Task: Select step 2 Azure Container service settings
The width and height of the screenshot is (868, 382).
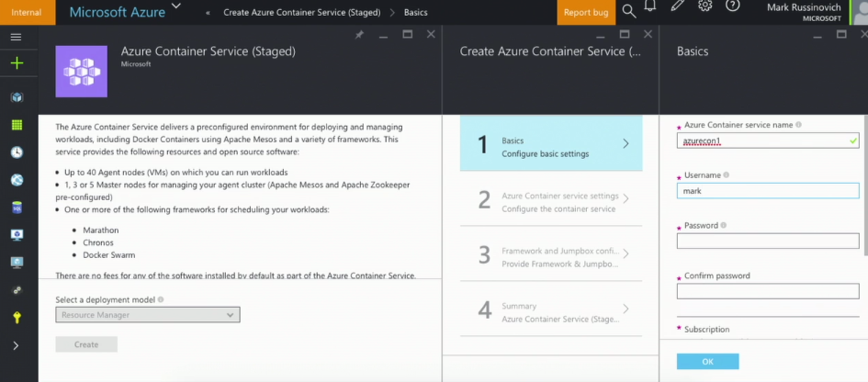Action: [550, 199]
